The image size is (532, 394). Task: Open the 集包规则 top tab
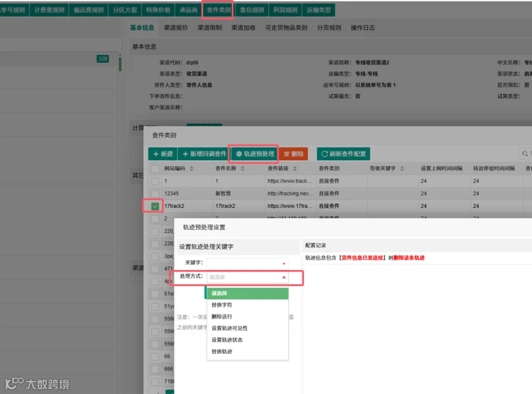252,10
